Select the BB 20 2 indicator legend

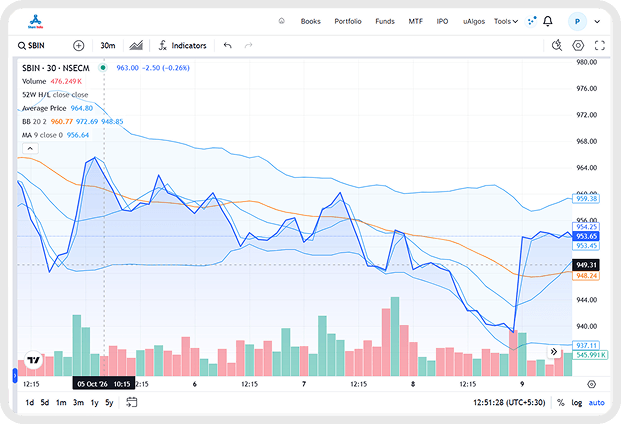(34, 122)
